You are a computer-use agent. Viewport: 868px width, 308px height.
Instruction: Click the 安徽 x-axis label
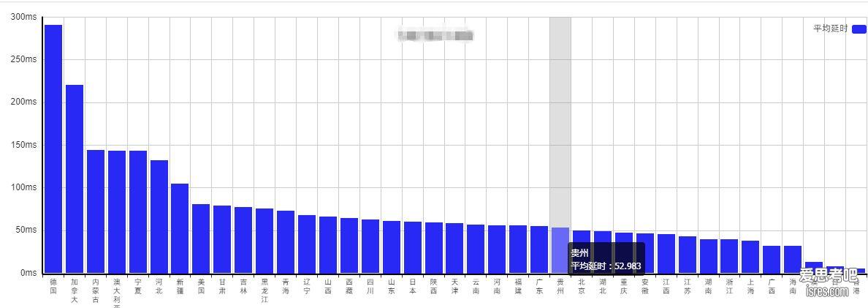pyautogui.click(x=645, y=286)
